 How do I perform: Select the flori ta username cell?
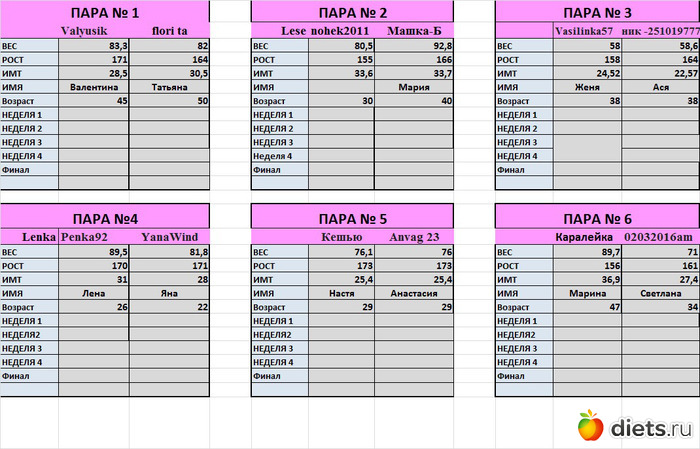point(170,32)
